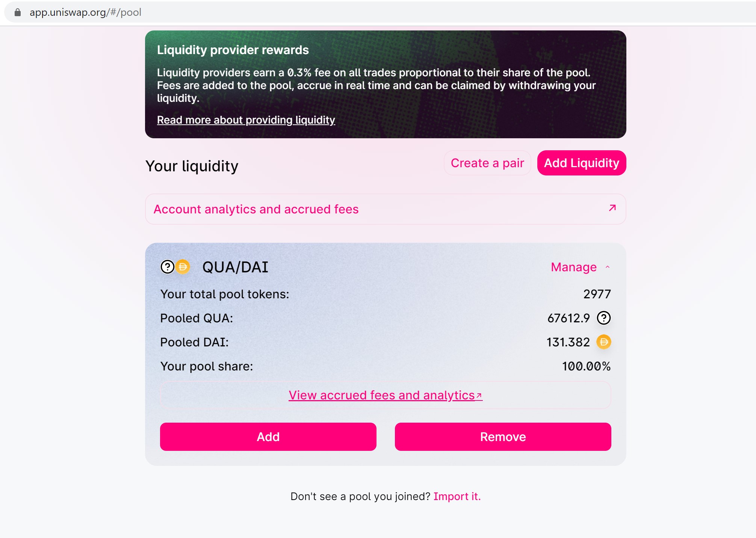Open Account analytics and accrued fees
Screen dimensions: 756x538
point(256,209)
